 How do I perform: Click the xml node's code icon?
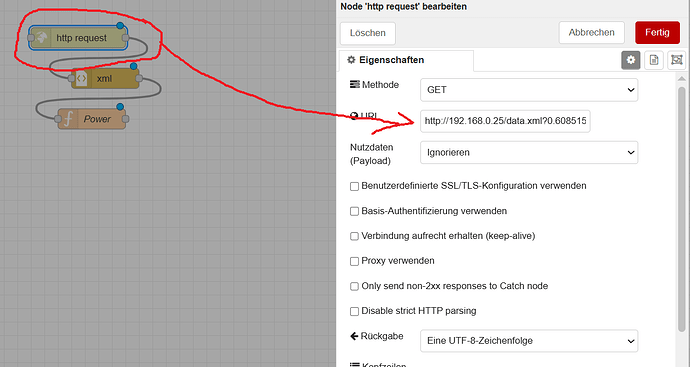(81, 78)
